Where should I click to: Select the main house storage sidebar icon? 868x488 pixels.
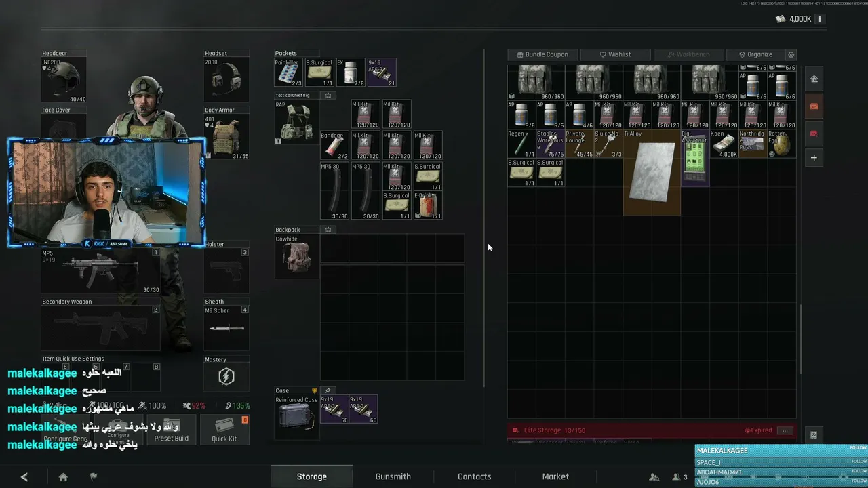point(814,79)
